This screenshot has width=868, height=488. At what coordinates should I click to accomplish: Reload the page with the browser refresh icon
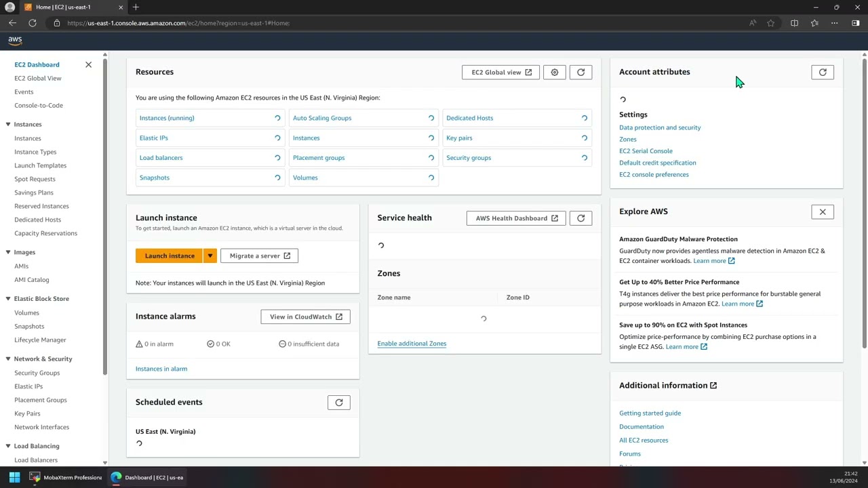(33, 23)
